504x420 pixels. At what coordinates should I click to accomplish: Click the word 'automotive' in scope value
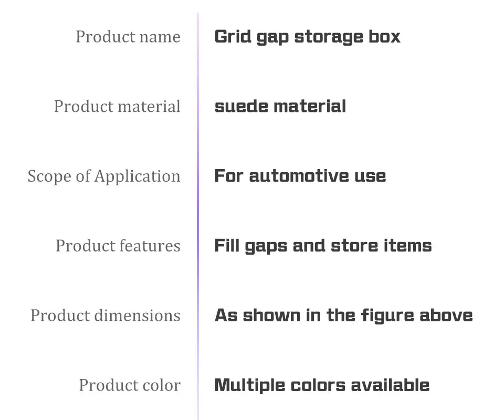[299, 176]
